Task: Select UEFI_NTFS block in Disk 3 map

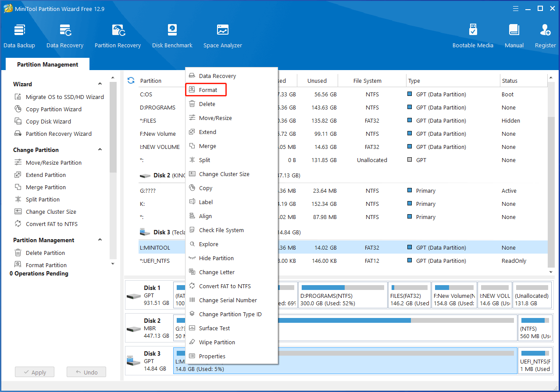Action: click(535, 360)
